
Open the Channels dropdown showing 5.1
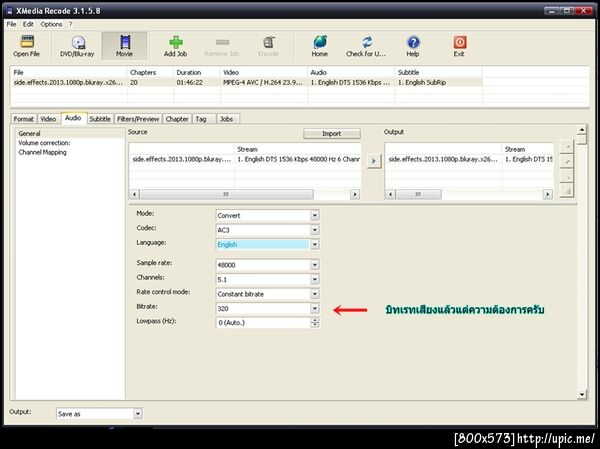coord(315,279)
